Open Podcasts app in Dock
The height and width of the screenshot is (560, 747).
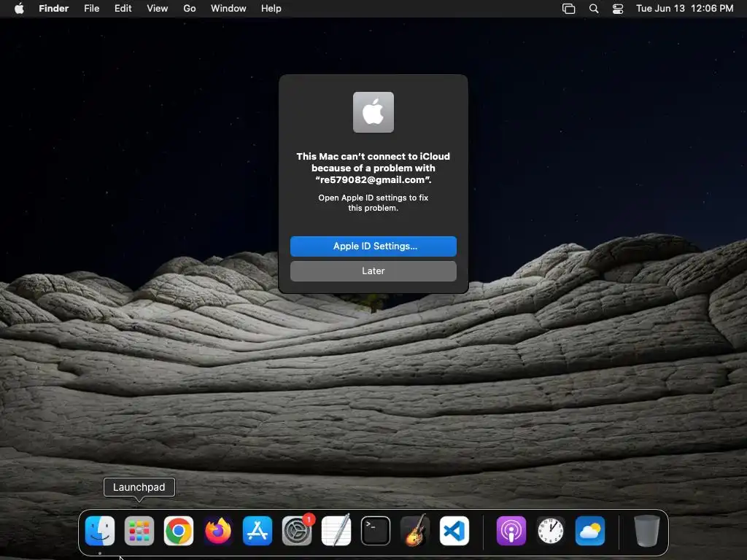pyautogui.click(x=511, y=531)
